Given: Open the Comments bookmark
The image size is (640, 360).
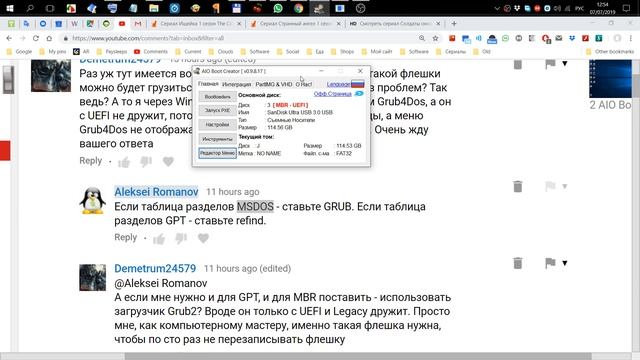Looking at the screenshot, I should coord(151,51).
